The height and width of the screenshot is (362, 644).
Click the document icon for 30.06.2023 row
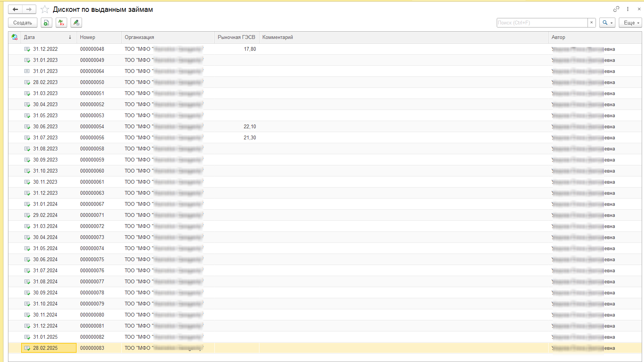(27, 126)
